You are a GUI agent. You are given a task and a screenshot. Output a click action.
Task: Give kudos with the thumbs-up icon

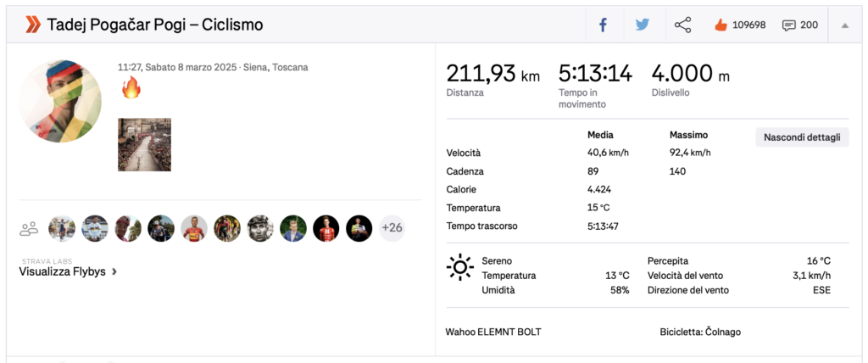721,25
